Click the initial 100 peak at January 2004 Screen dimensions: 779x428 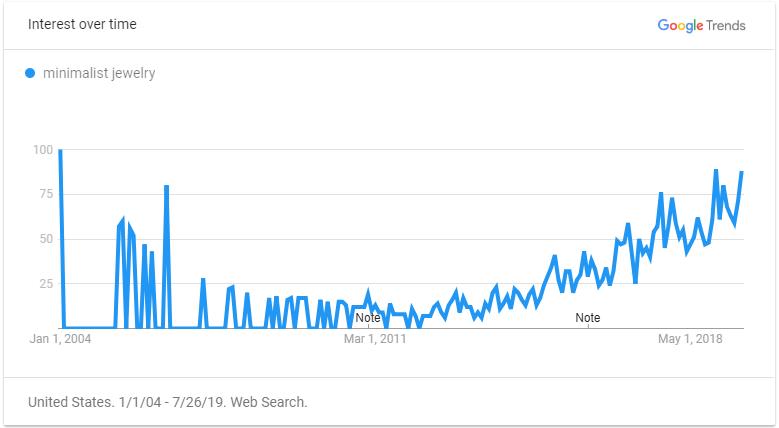60,150
